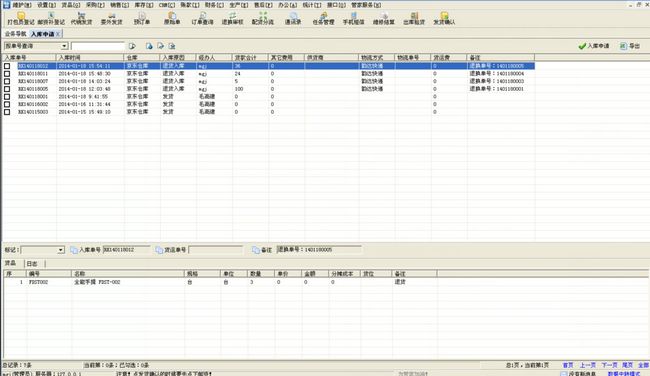Open the 设置 menu
The width and height of the screenshot is (650, 376).
pos(46,5)
